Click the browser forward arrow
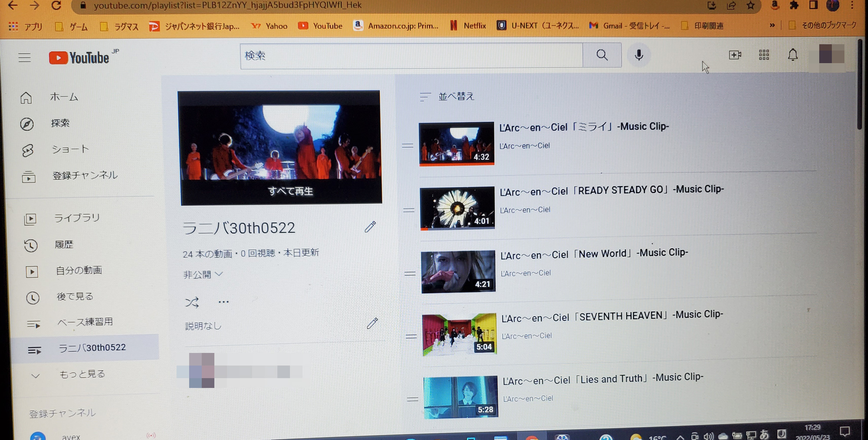 coord(34,5)
